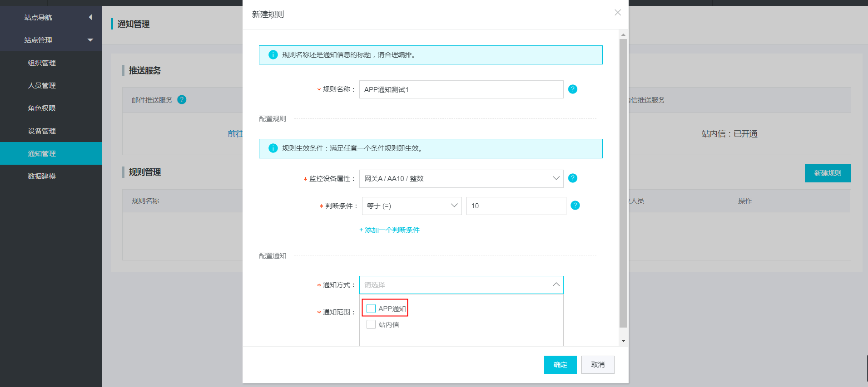The height and width of the screenshot is (387, 868).
Task: Select 通知管理 in the sidebar
Action: 51,153
